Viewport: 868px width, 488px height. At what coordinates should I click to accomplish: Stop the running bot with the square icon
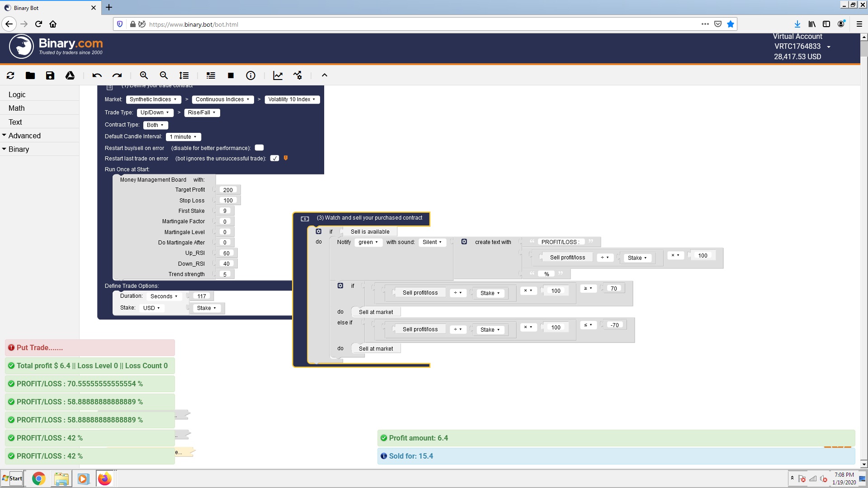[231, 75]
